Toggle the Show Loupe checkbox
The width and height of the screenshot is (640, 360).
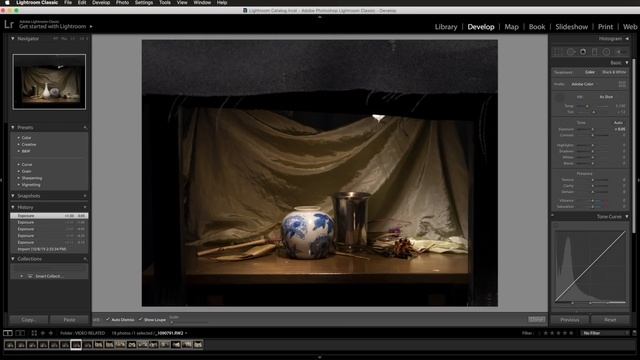pos(140,319)
